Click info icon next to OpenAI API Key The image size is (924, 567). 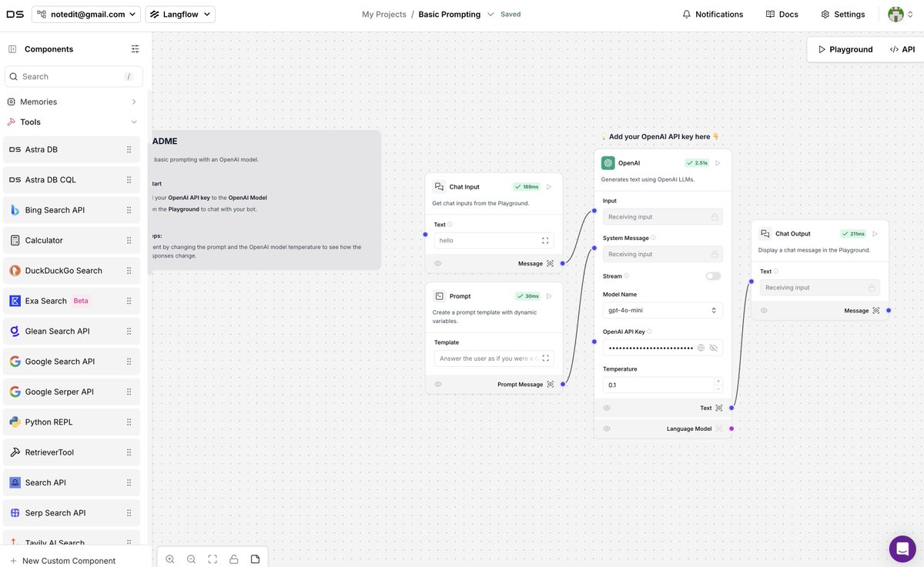click(x=650, y=332)
